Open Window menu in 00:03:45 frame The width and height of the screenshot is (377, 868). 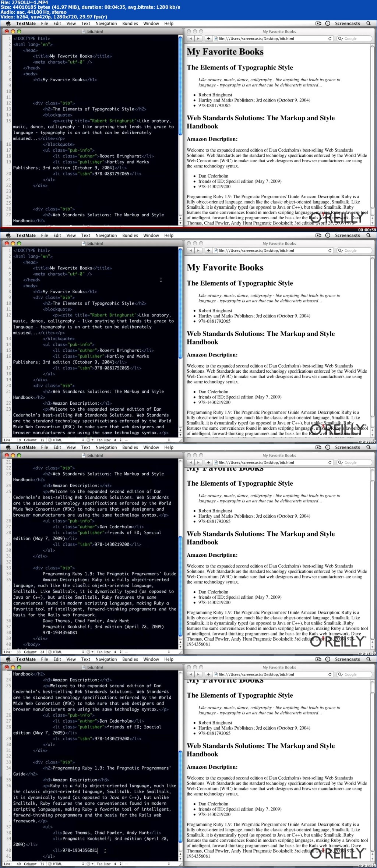point(151,659)
